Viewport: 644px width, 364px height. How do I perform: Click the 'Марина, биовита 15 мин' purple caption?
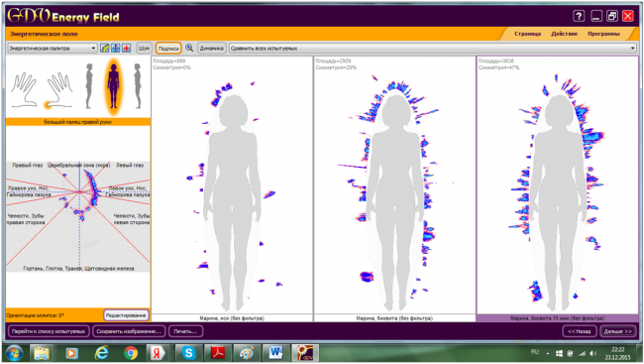(558, 318)
